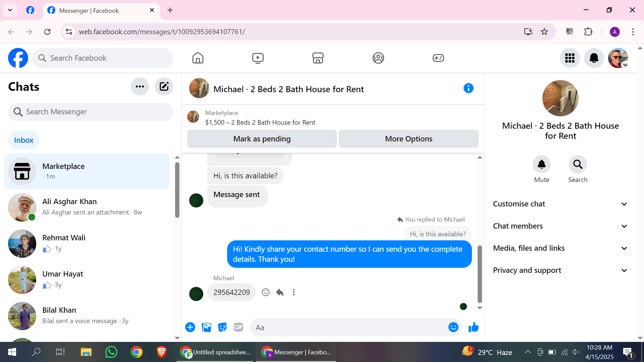Expand Media, files and links section
The image size is (644, 362).
[x=560, y=248]
